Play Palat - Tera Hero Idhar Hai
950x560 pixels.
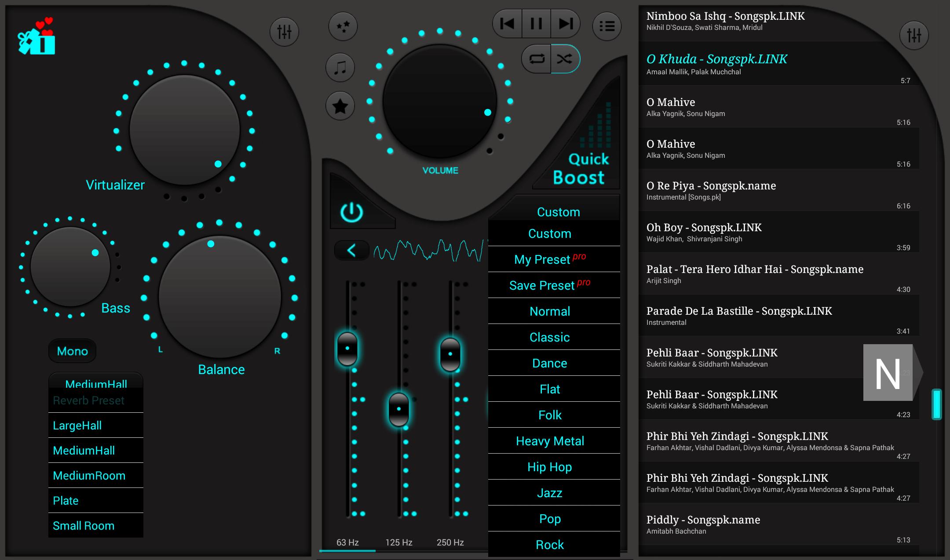pos(778,274)
